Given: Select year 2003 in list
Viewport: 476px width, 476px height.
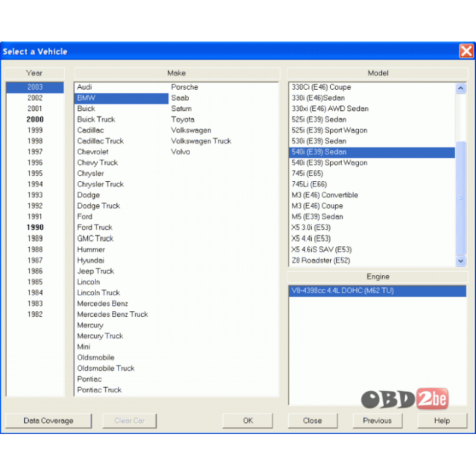Looking at the screenshot, I should pos(35,87).
